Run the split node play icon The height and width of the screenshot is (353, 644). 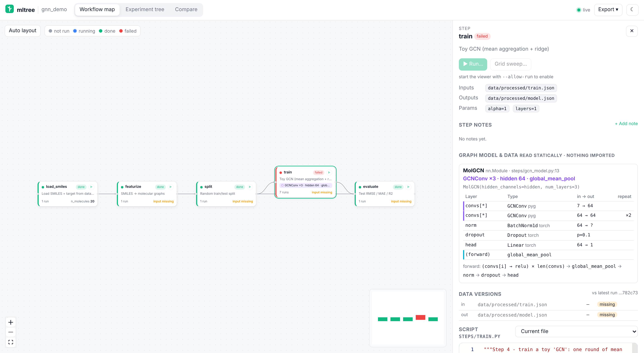click(x=250, y=187)
